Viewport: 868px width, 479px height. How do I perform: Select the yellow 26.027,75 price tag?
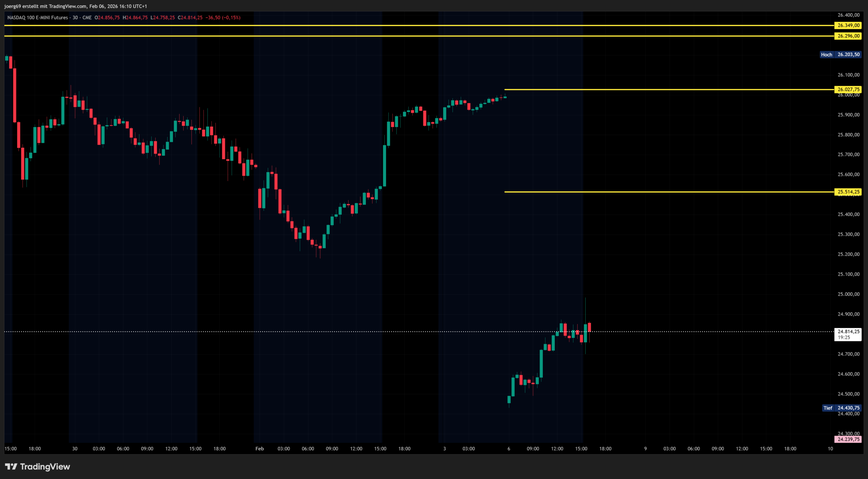coord(848,89)
